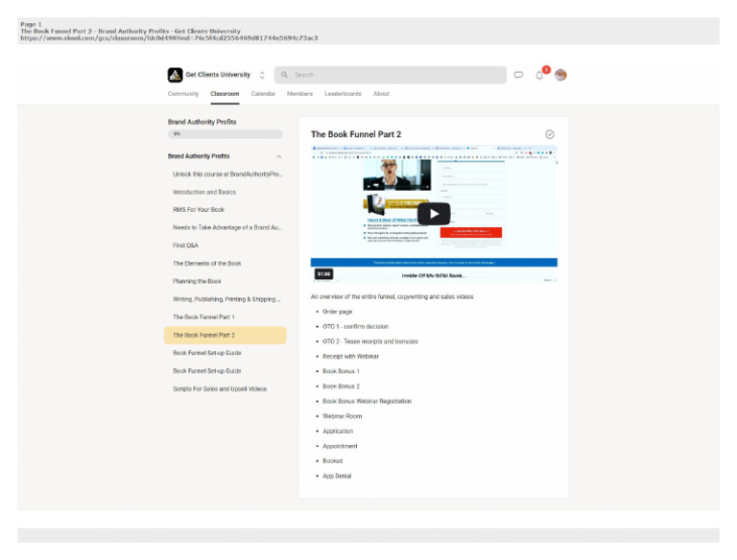Click the 'OTO 2 - Tease receipts and bonuses' bullet
This screenshot has height=560, width=737.
(x=370, y=341)
